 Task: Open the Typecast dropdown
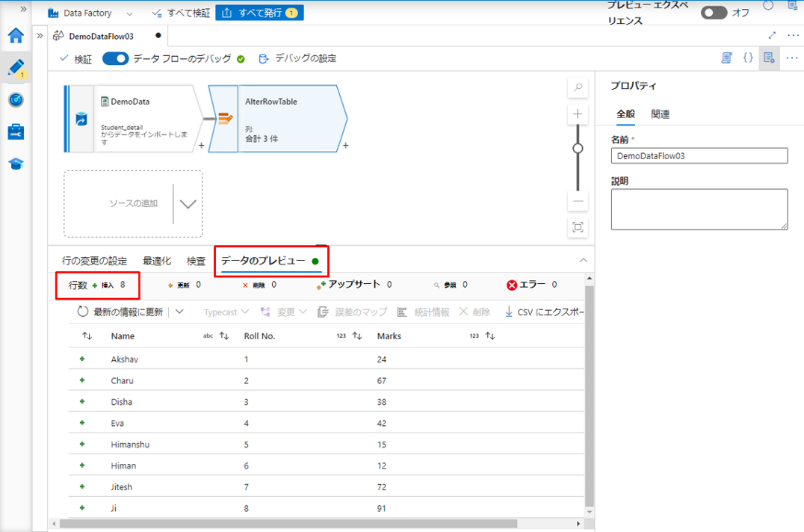(x=226, y=312)
